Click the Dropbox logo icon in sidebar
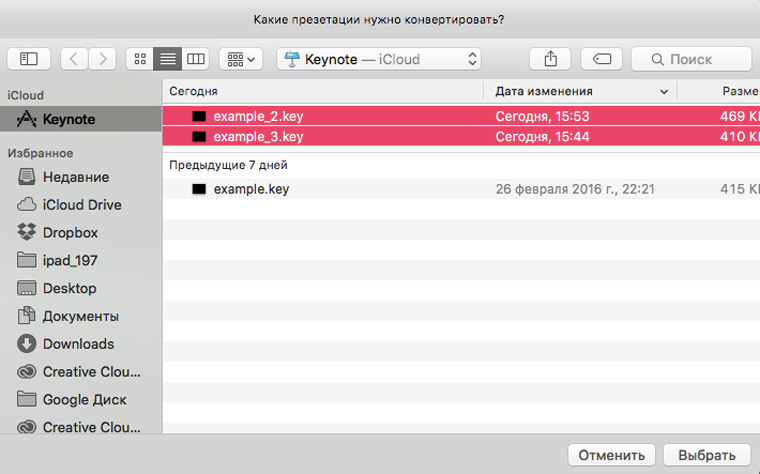Viewport: 760px width, 474px height. 27,232
